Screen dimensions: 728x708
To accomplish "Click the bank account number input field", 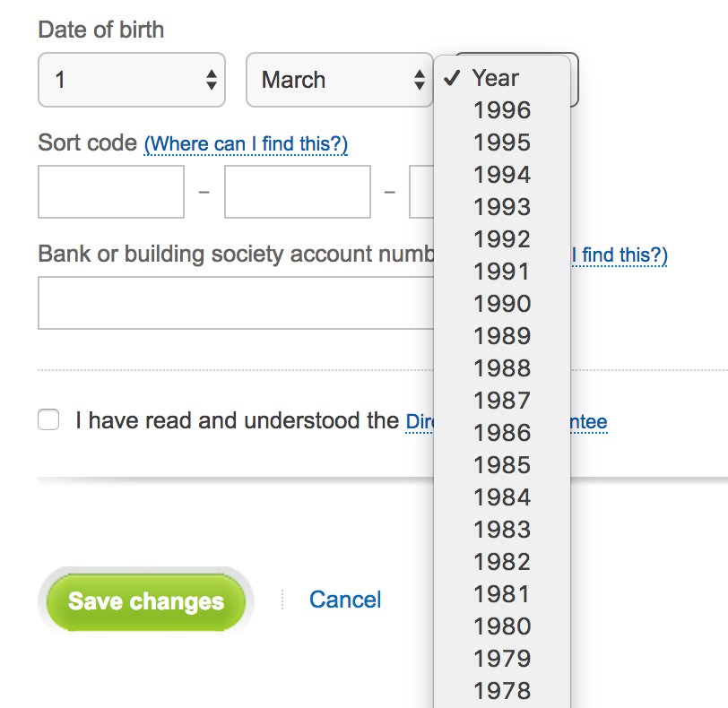I will [x=235, y=303].
